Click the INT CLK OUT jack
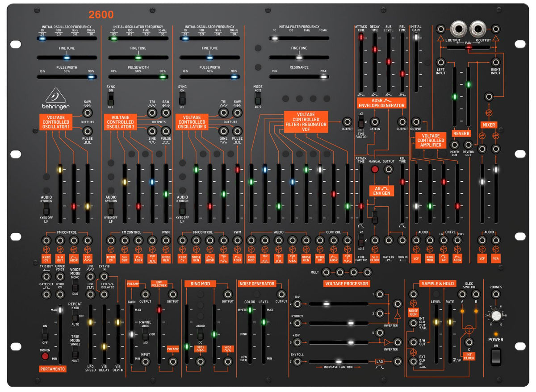 click(414, 322)
